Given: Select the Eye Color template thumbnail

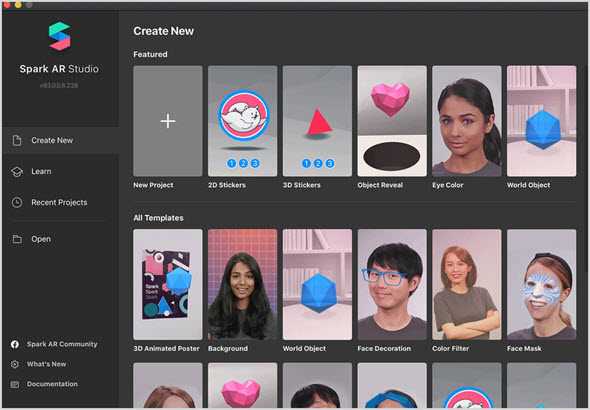Looking at the screenshot, I should (x=467, y=121).
